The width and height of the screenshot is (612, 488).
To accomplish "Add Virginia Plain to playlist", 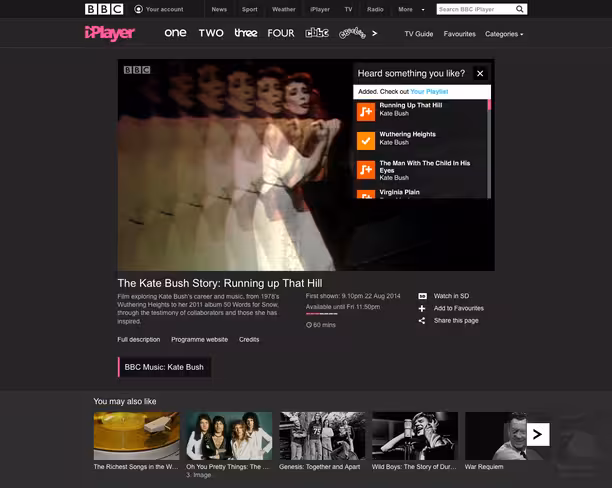I will point(366,194).
